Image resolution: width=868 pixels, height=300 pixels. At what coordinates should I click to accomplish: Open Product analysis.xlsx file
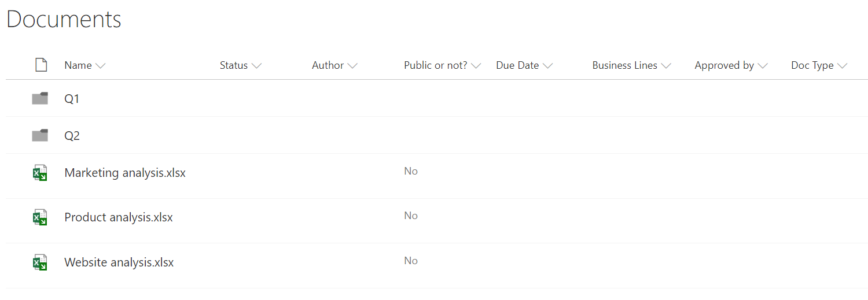pyautogui.click(x=119, y=217)
